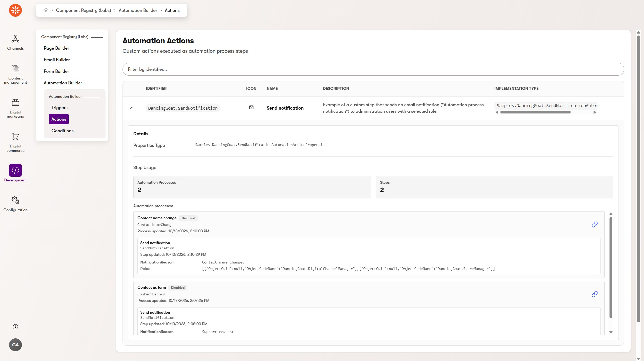Open Form Builder menu item
The image size is (644, 361).
coord(56,71)
